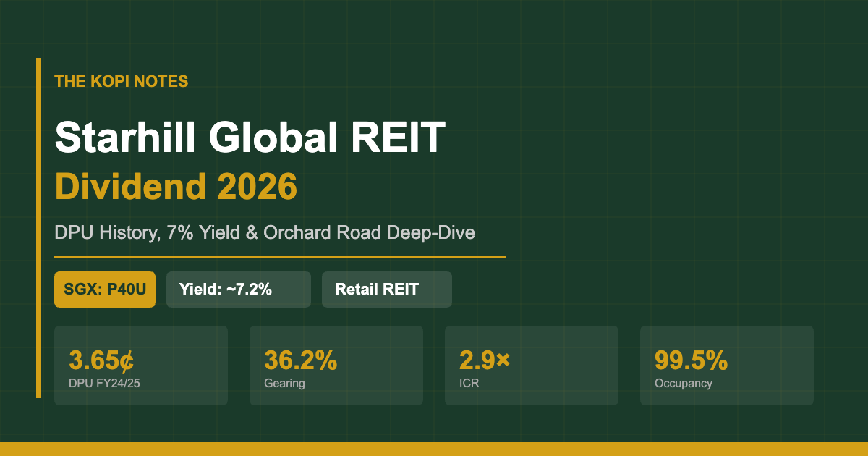Click the Occupancy label
Image resolution: width=868 pixels, height=456 pixels.
(684, 384)
